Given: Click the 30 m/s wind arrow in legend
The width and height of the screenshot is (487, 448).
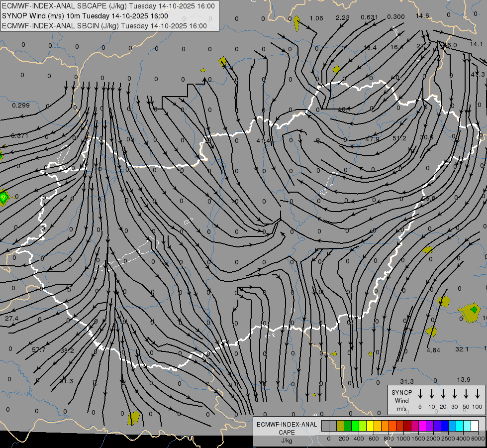Looking at the screenshot, I should click(454, 394).
